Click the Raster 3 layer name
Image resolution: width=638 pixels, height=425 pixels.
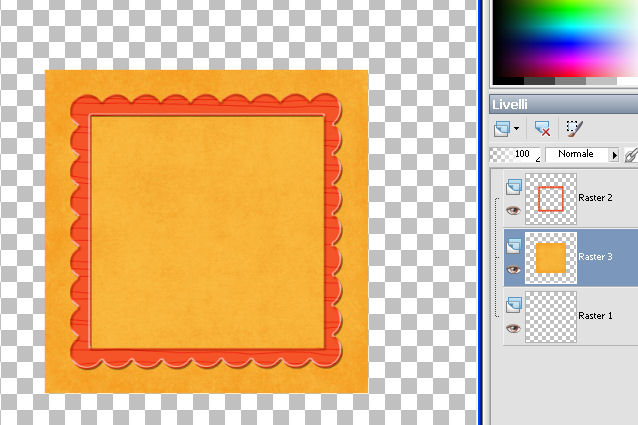click(x=595, y=257)
